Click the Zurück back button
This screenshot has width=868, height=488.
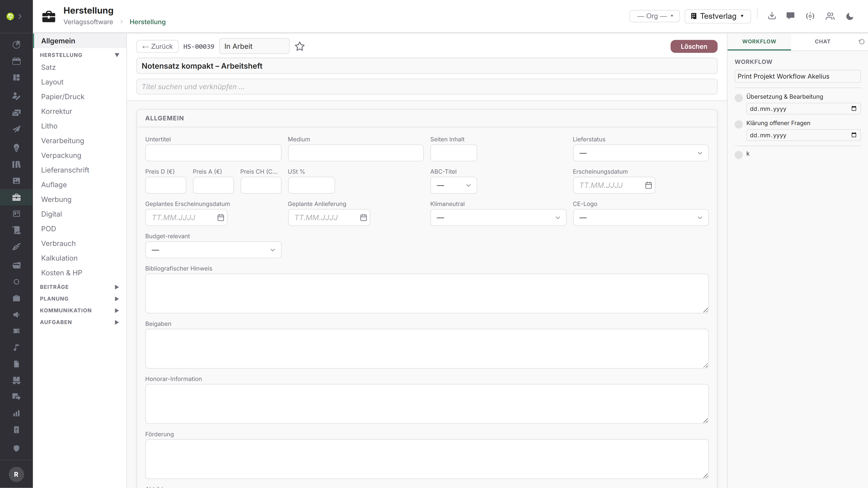pyautogui.click(x=157, y=47)
